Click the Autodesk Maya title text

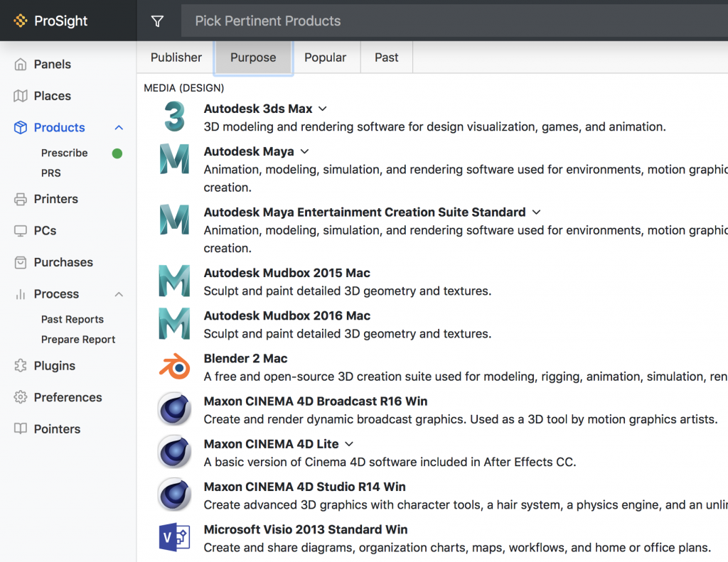(x=249, y=152)
